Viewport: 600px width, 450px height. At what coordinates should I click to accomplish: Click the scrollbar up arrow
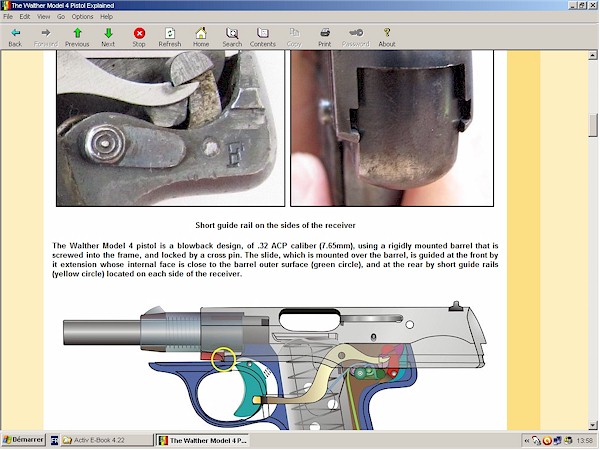click(x=593, y=56)
